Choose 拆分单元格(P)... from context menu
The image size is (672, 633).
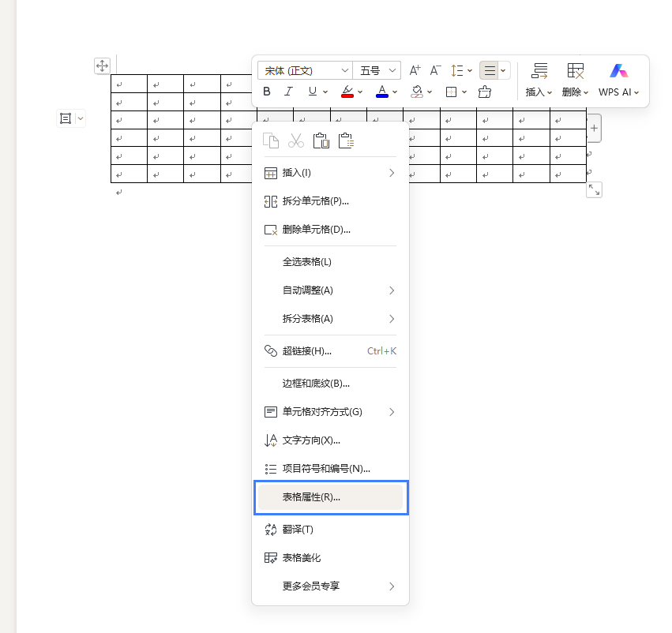click(330, 201)
